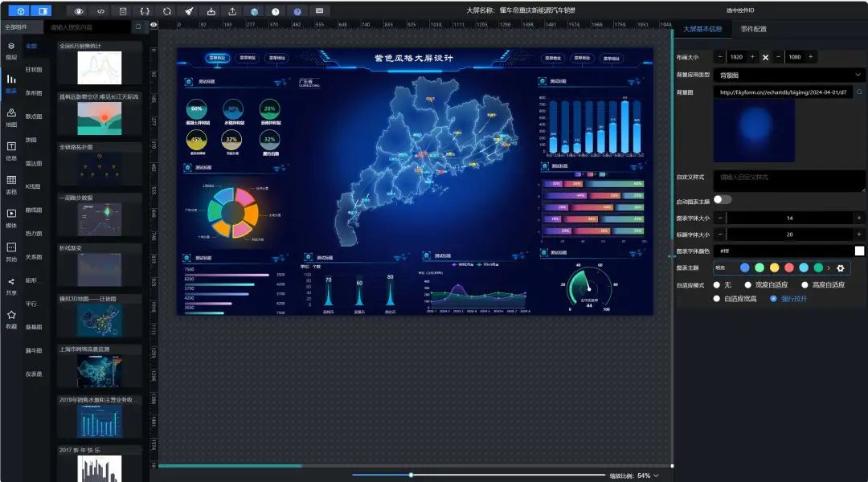Open the code view icon in toolbar
The width and height of the screenshot is (868, 482).
pyautogui.click(x=100, y=11)
